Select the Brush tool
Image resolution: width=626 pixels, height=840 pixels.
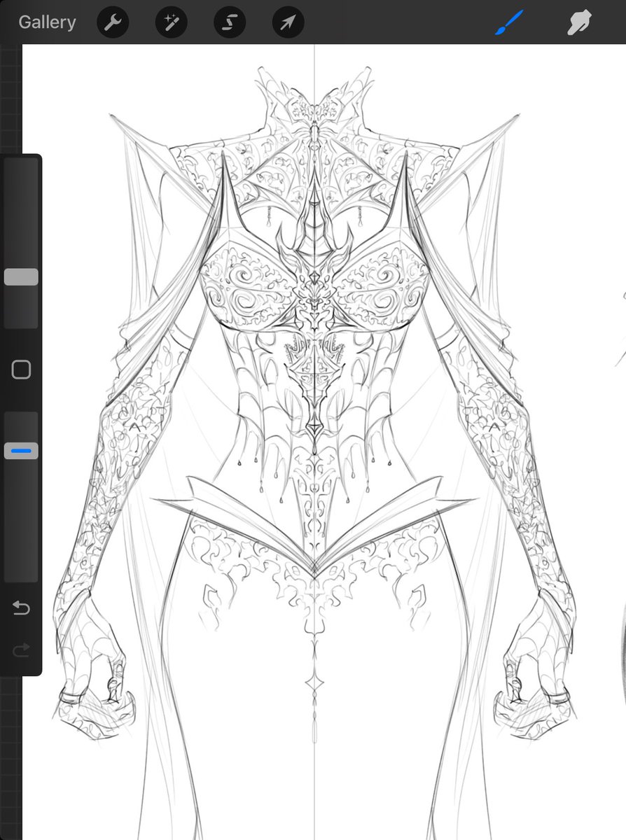tap(510, 22)
